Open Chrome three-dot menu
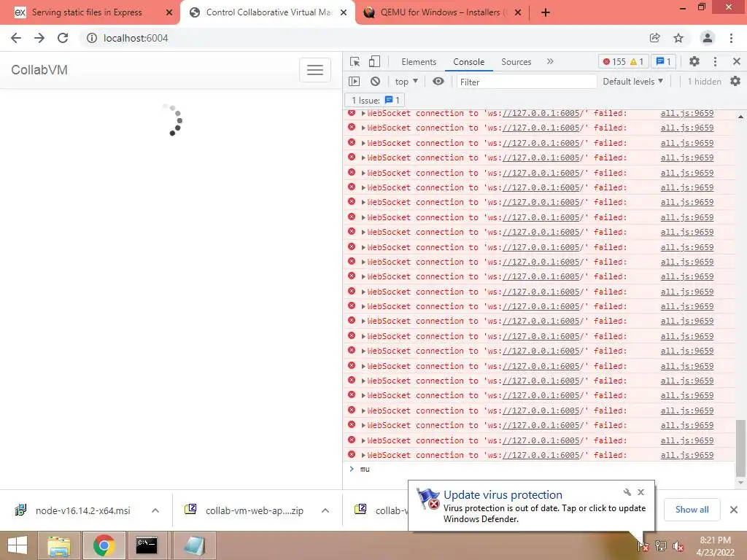Viewport: 747px width, 560px height. tap(731, 38)
